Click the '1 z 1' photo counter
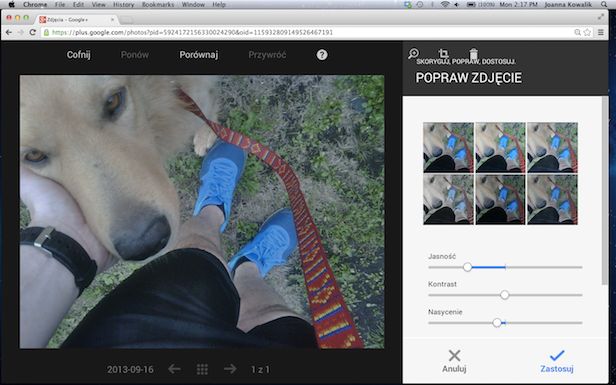Screen dimensions: 616x385 click(x=260, y=369)
